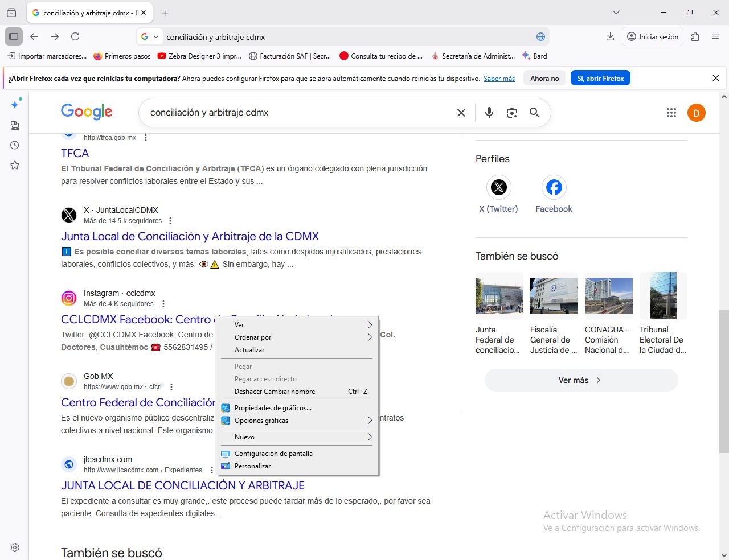Expand the Ver submenu in context menu
This screenshot has height=560, width=729.
click(369, 325)
